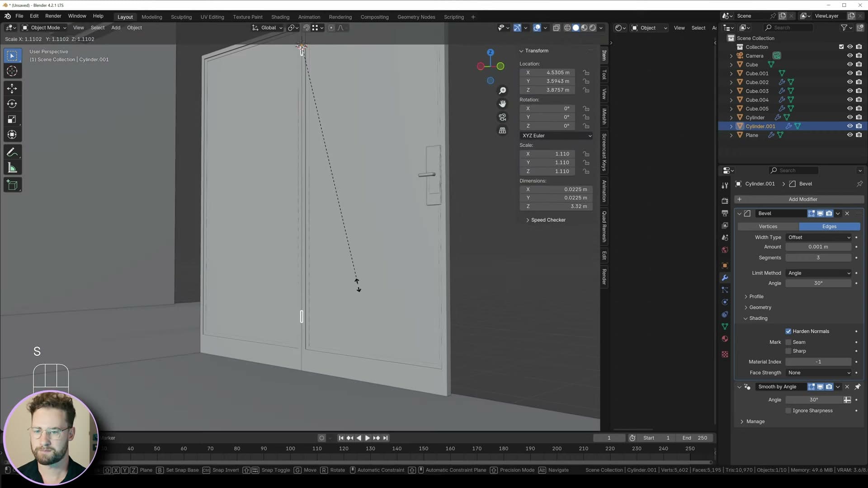Play the animation forward
The height and width of the screenshot is (488, 868).
click(368, 438)
